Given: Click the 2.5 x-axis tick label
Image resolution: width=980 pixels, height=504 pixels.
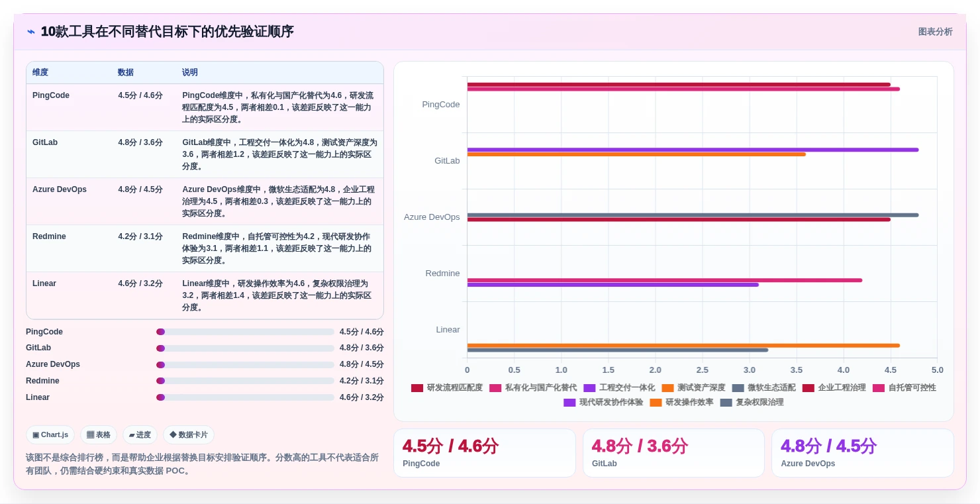Looking at the screenshot, I should click(702, 370).
